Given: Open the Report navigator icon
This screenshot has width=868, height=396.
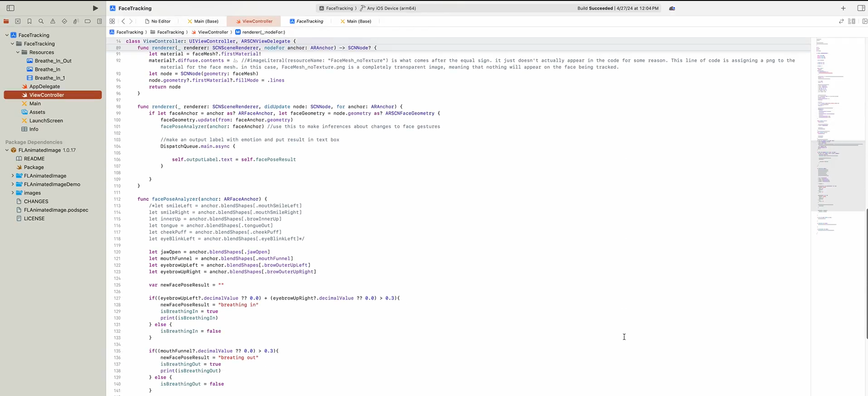Looking at the screenshot, I should 100,21.
